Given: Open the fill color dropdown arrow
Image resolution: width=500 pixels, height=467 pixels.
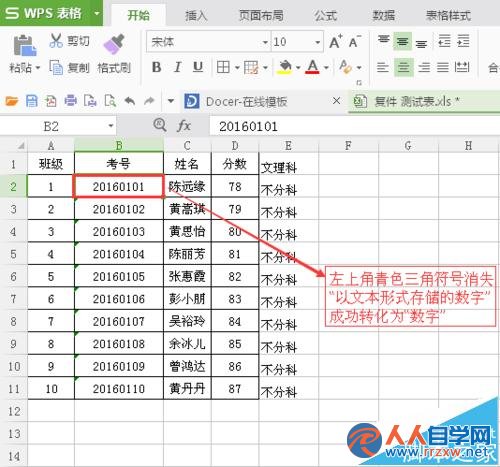Looking at the screenshot, I should click(x=298, y=68).
